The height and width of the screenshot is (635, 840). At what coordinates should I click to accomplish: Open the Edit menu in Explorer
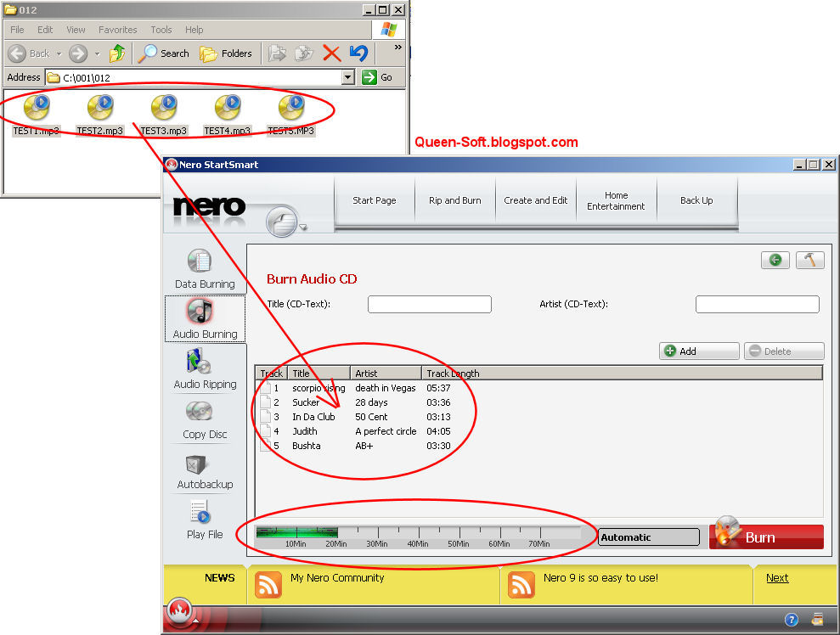45,30
